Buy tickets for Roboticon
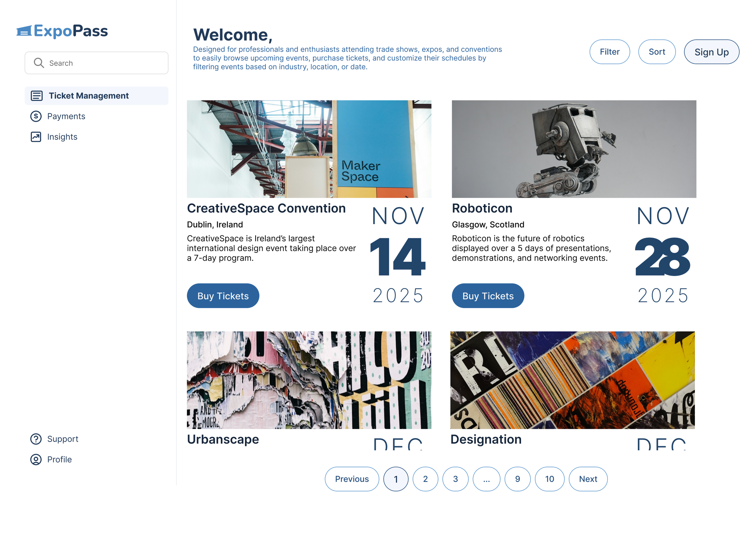This screenshot has height=537, width=756. pyautogui.click(x=488, y=296)
